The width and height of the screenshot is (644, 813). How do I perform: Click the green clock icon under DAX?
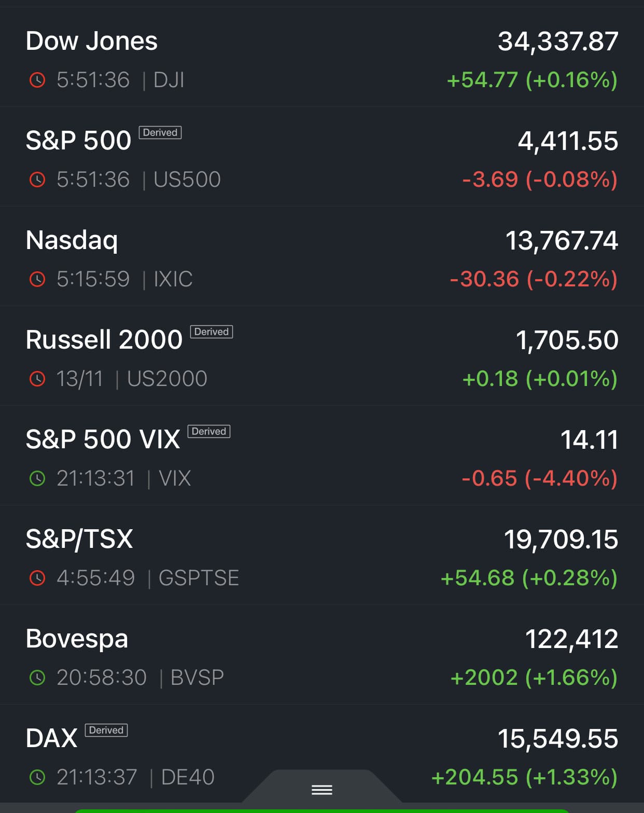click(37, 777)
